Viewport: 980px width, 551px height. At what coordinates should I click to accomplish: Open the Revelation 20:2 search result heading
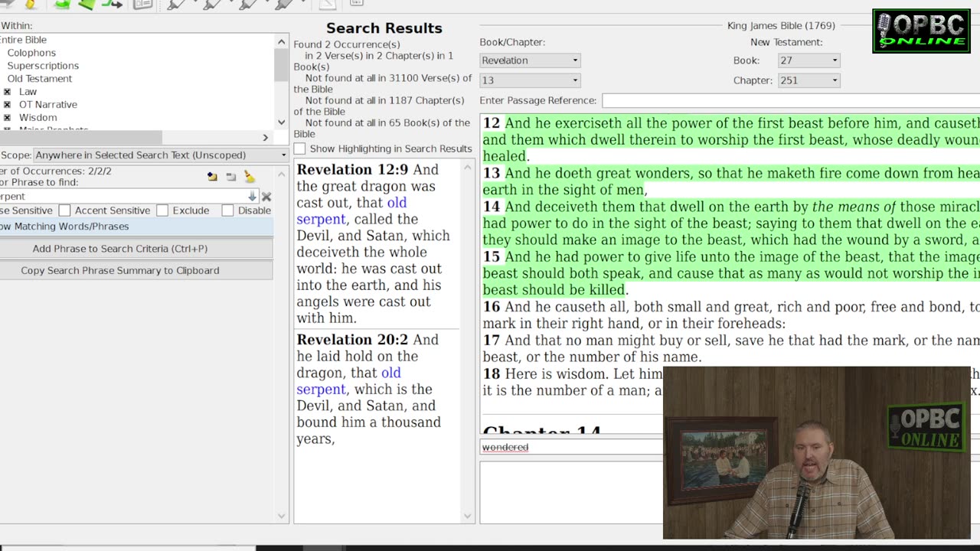tap(352, 340)
